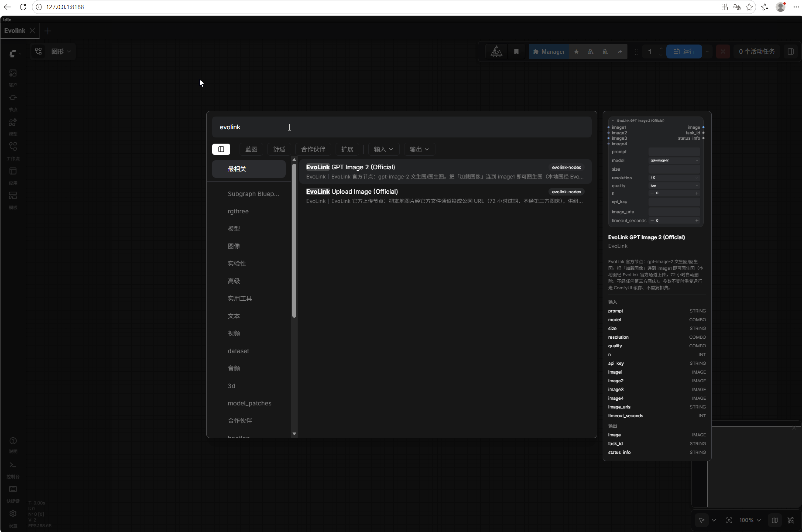Screen dimensions: 802x532
Task: Click the triangular ship logo toolbar icon
Action: [496, 51]
